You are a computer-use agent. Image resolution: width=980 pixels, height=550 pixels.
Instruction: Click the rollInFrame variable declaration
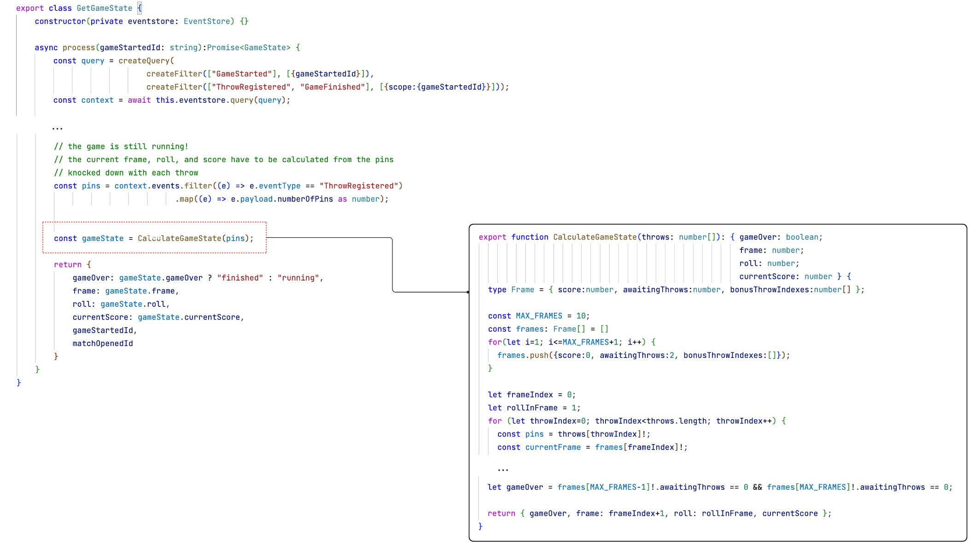(x=531, y=408)
